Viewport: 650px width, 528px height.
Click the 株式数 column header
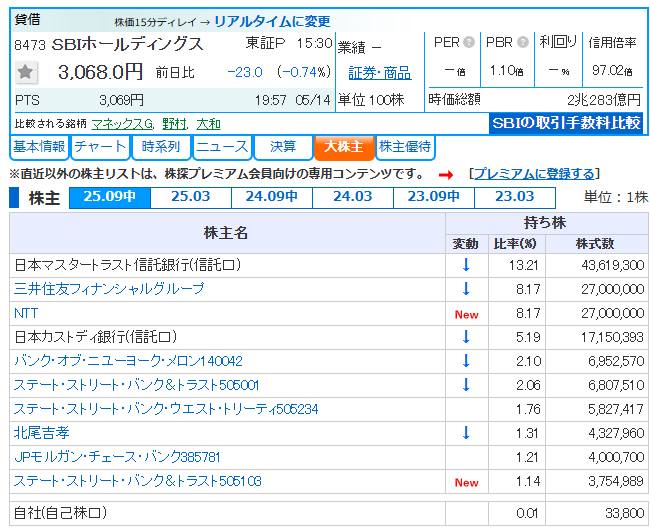(x=595, y=244)
